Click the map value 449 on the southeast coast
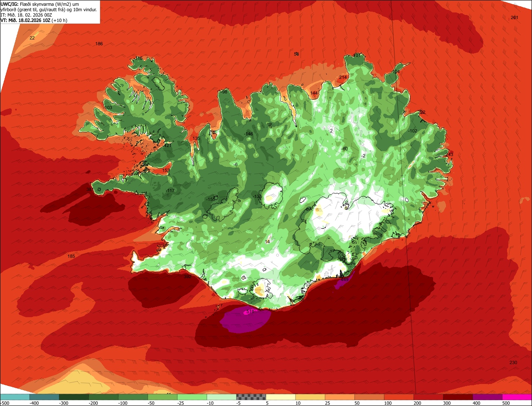This screenshot has width=532, height=406. 344,279
